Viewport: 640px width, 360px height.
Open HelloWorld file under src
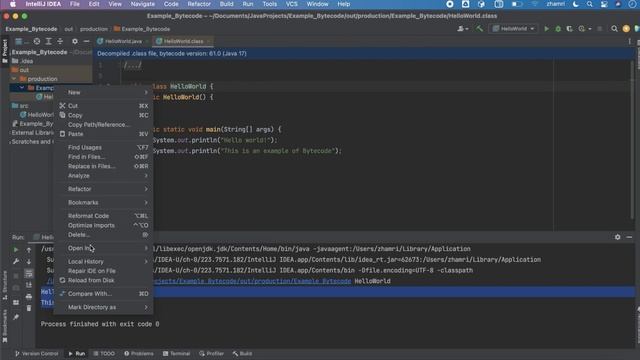pyautogui.click(x=37, y=115)
